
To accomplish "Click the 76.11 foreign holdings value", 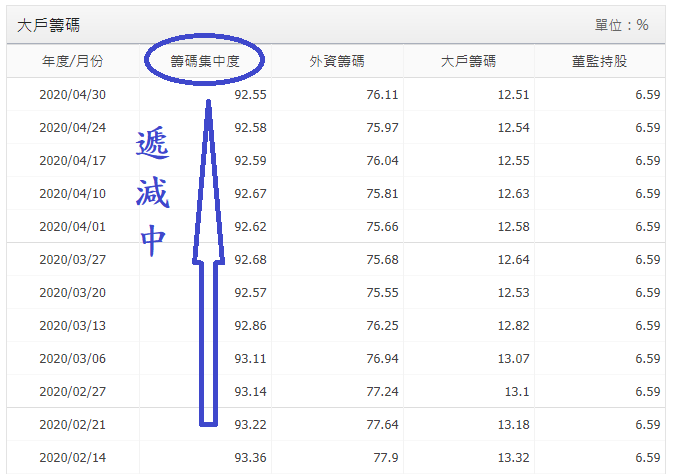I will tap(382, 95).
